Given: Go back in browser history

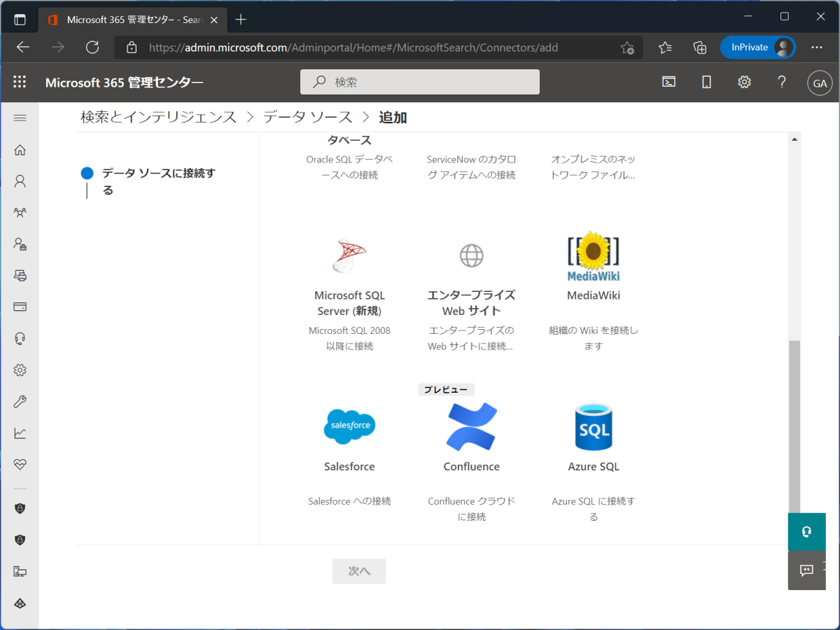Looking at the screenshot, I should pos(23,48).
